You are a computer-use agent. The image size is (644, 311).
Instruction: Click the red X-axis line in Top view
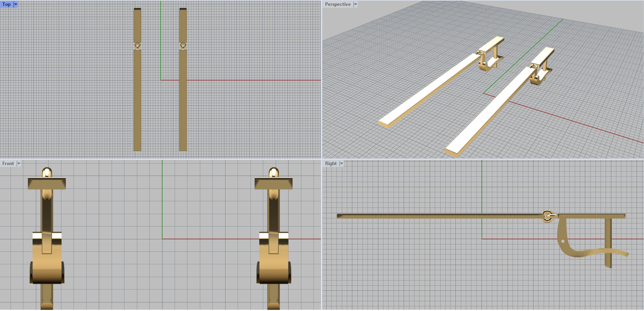(254, 80)
